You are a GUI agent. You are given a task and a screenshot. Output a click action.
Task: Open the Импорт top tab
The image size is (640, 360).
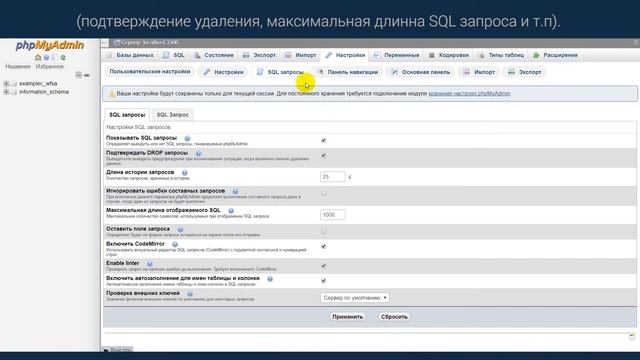[x=301, y=55]
